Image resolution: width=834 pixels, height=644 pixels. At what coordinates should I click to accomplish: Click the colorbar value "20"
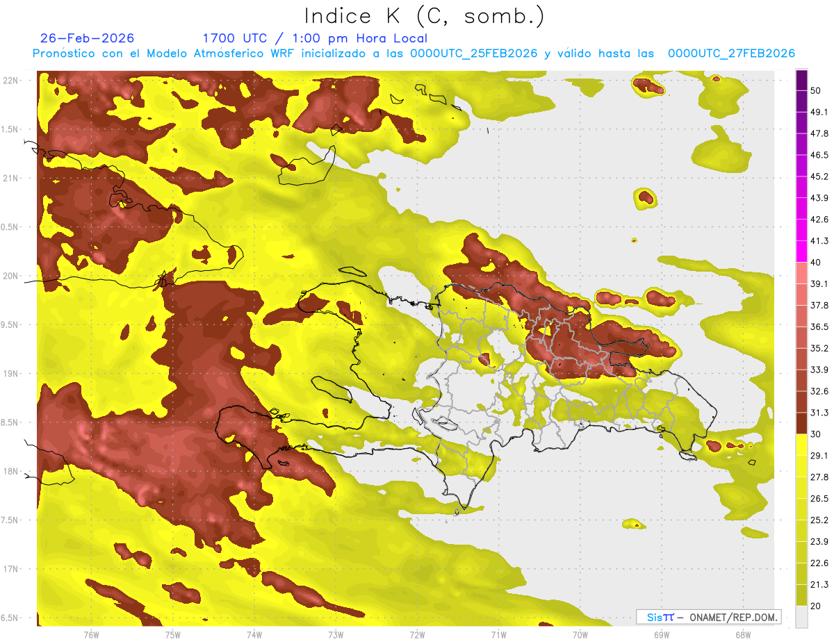817,606
